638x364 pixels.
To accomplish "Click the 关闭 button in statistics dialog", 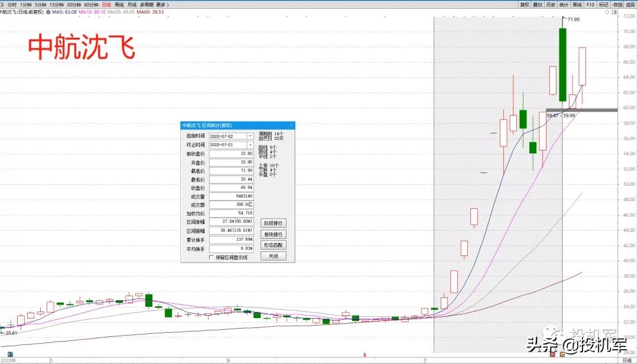I will [x=274, y=257].
